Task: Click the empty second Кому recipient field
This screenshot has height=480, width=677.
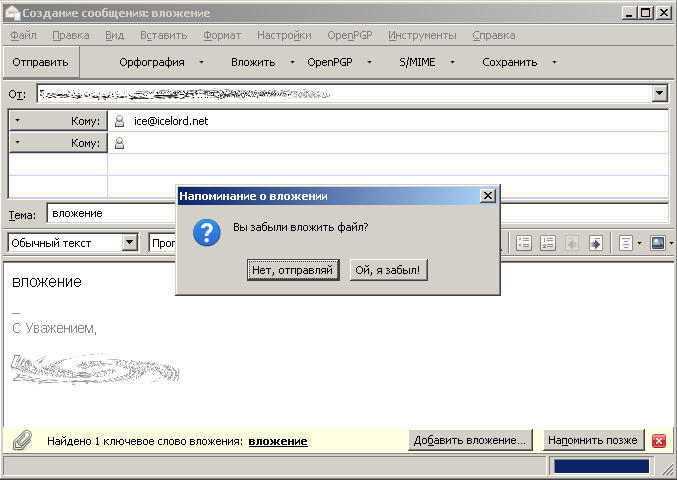Action: pos(390,144)
